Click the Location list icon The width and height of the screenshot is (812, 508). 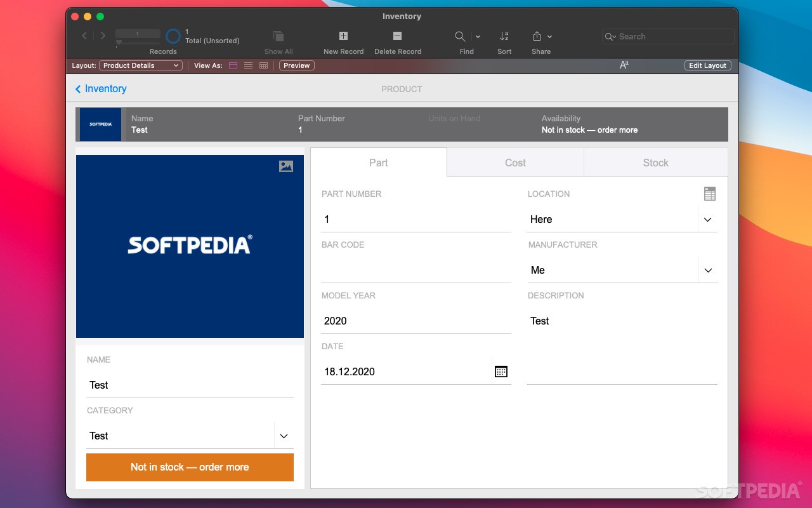pyautogui.click(x=710, y=194)
